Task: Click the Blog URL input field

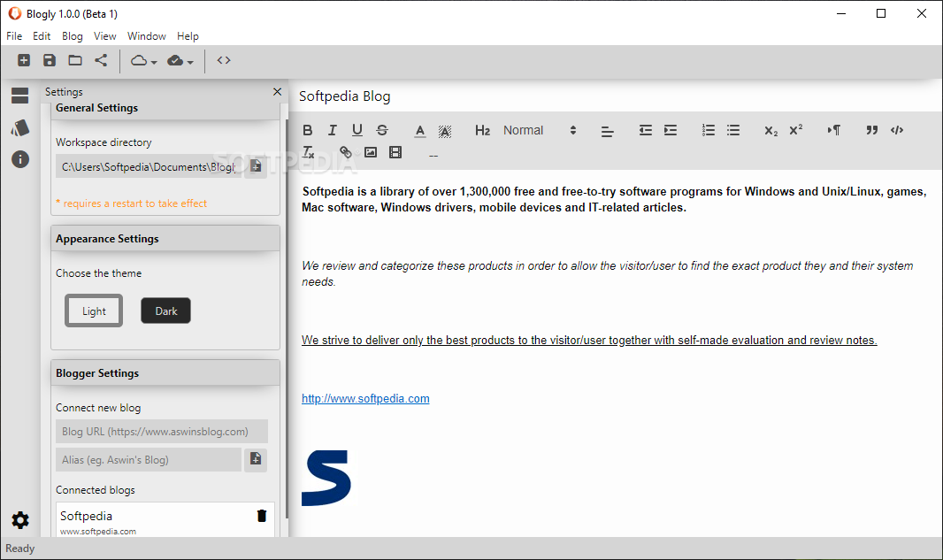Action: tap(162, 431)
